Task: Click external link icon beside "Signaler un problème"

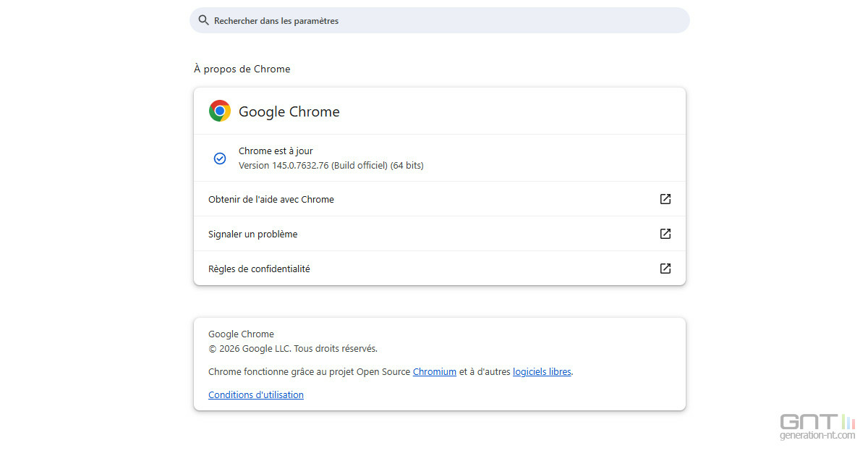Action: [x=665, y=234]
